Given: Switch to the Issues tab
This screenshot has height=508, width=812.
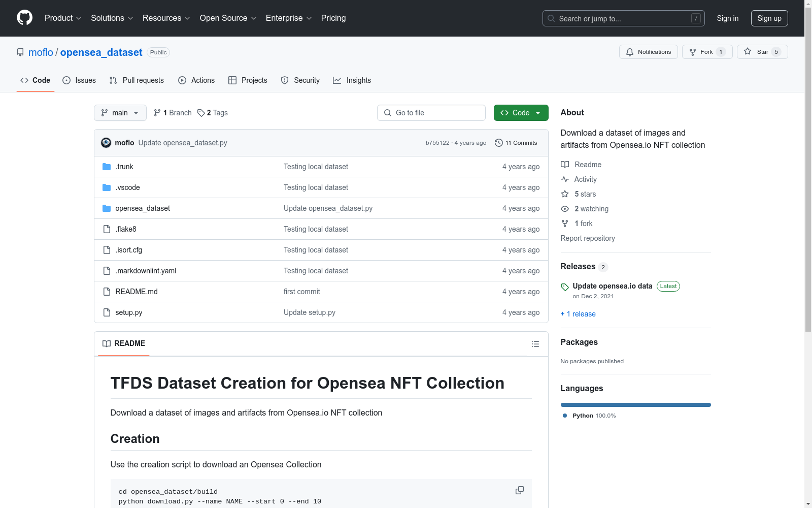Looking at the screenshot, I should pyautogui.click(x=79, y=80).
